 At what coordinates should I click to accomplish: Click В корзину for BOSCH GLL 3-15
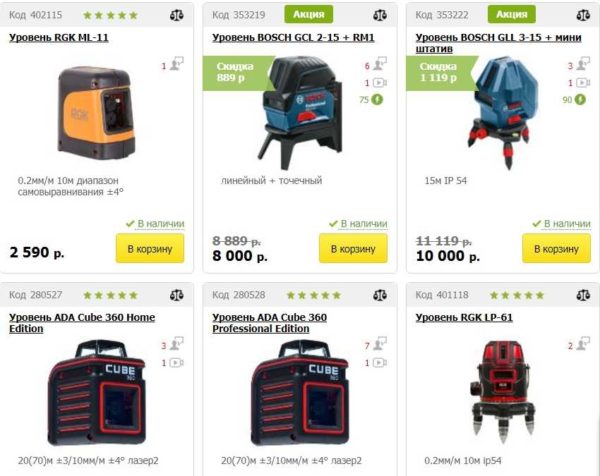(x=556, y=249)
